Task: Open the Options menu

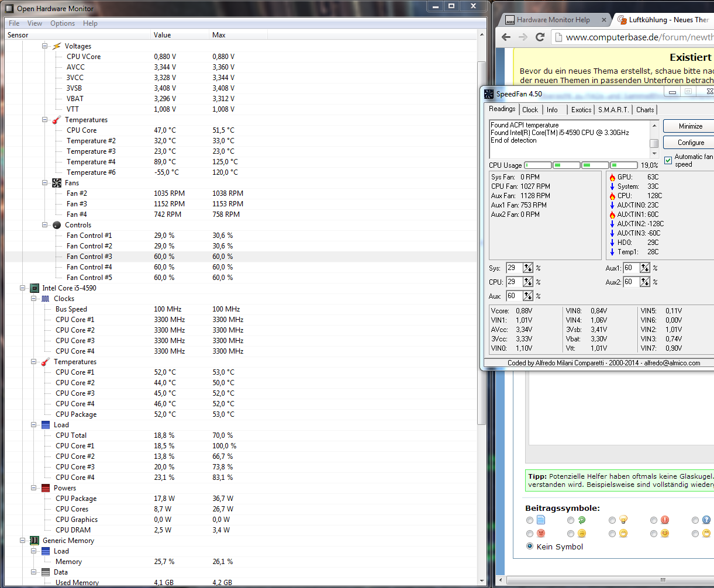Action: coord(63,23)
